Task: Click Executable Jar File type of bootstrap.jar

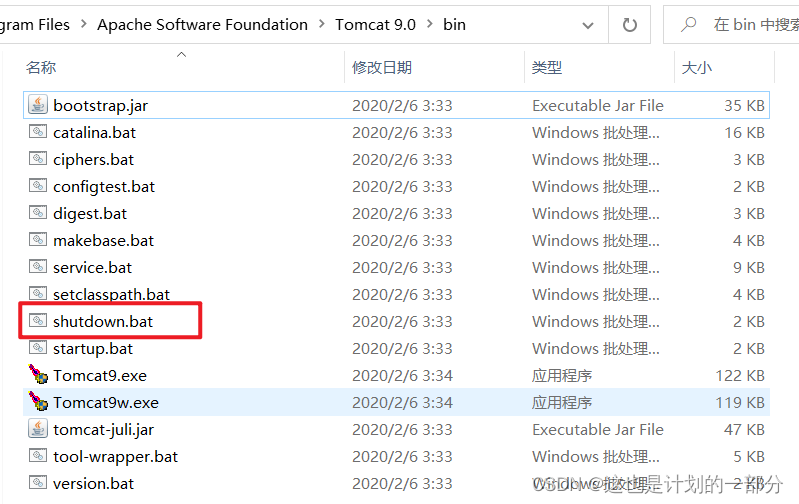Action: tap(598, 105)
